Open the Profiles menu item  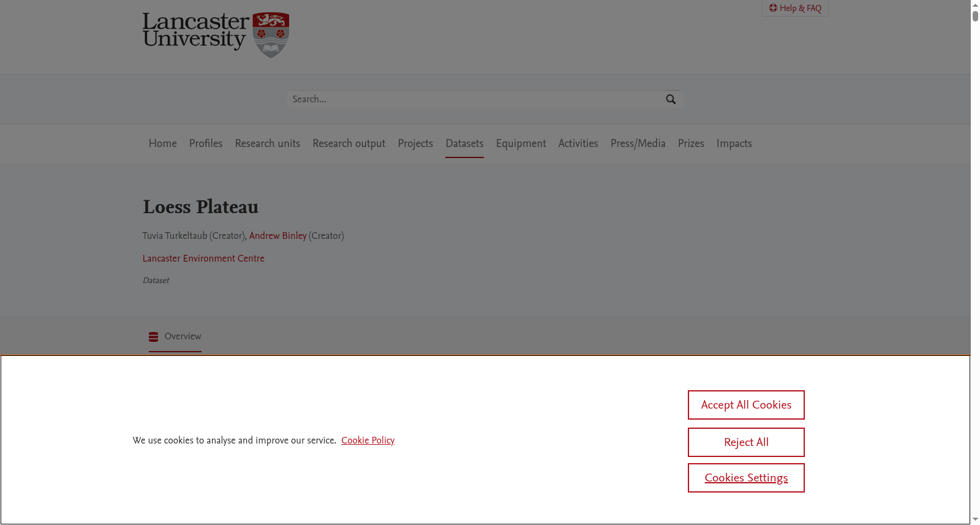point(206,143)
